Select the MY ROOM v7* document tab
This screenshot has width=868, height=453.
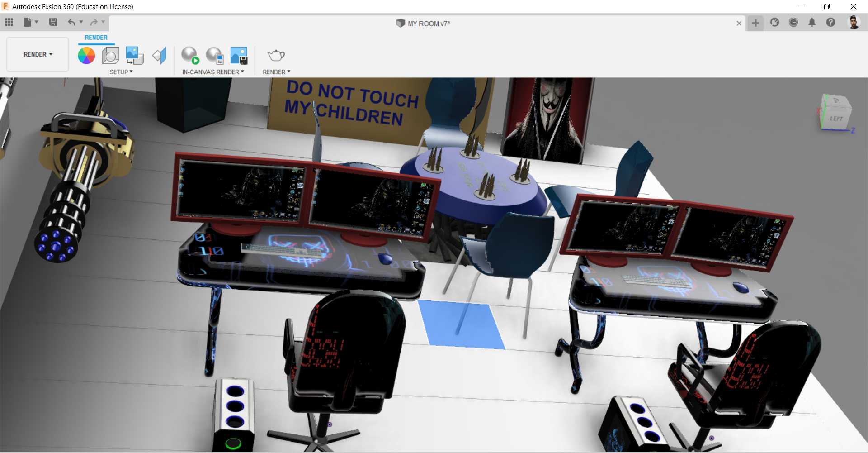(423, 24)
